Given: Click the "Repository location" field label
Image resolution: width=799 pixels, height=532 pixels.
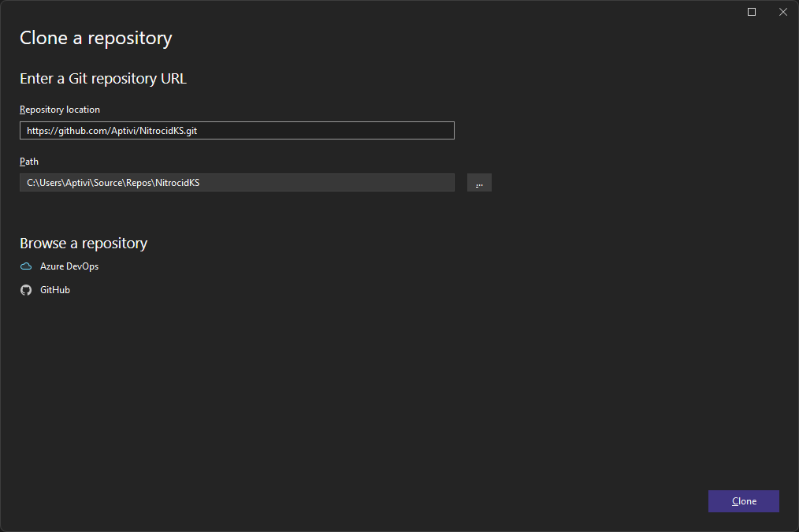Looking at the screenshot, I should coord(60,110).
